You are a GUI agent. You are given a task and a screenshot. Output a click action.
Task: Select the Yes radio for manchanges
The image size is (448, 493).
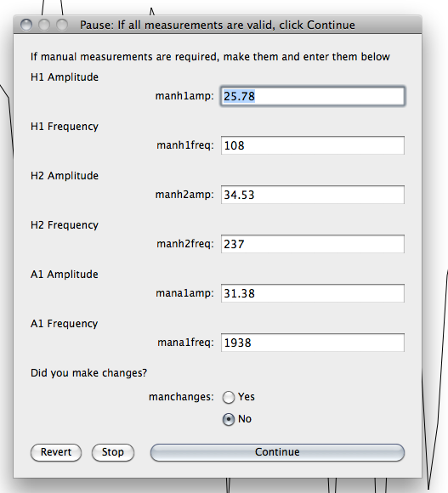[229, 397]
